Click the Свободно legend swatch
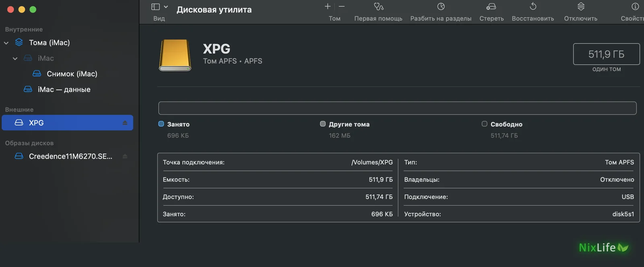The height and width of the screenshot is (267, 644). [485, 124]
